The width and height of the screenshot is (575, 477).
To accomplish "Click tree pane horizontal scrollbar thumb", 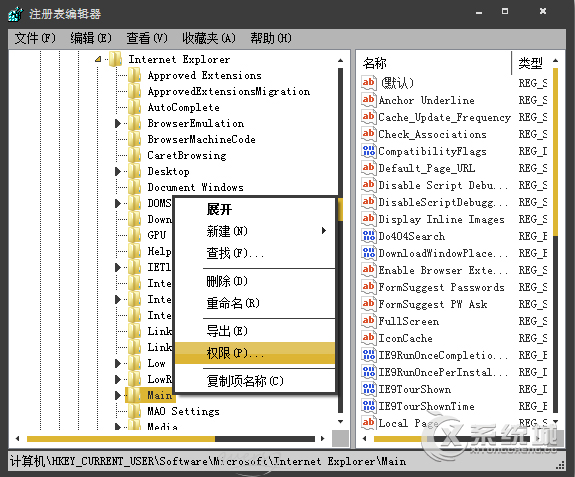I will 121,439.
